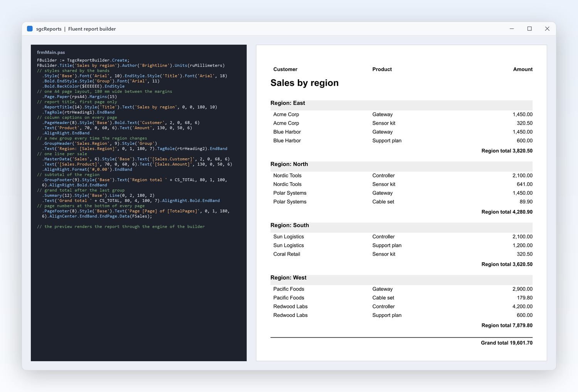The width and height of the screenshot is (578, 392).
Task: Click the 641.00 amount value
Action: pyautogui.click(x=524, y=184)
